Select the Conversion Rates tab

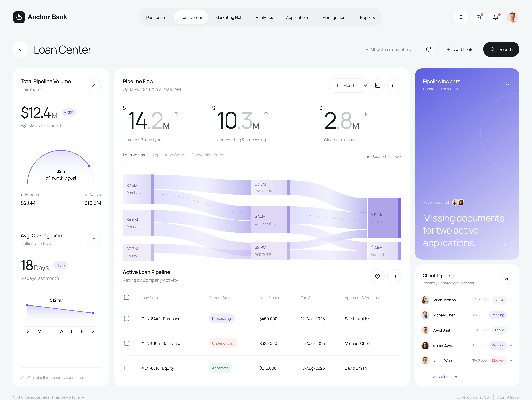tap(208, 155)
